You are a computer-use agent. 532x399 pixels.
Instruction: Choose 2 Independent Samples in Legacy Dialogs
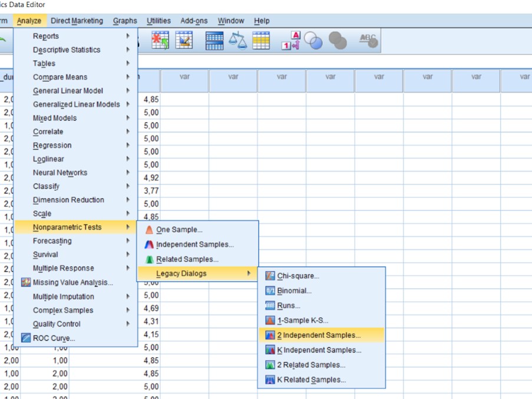click(x=319, y=335)
